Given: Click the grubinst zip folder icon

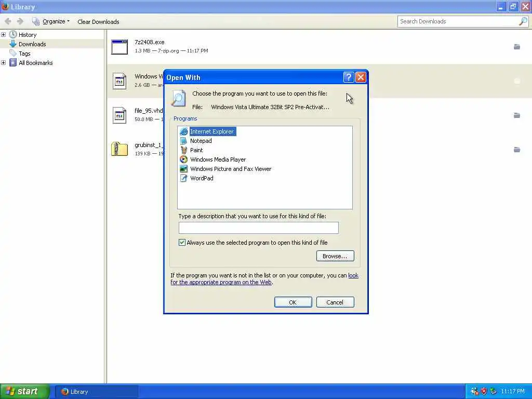Looking at the screenshot, I should coord(119,149).
